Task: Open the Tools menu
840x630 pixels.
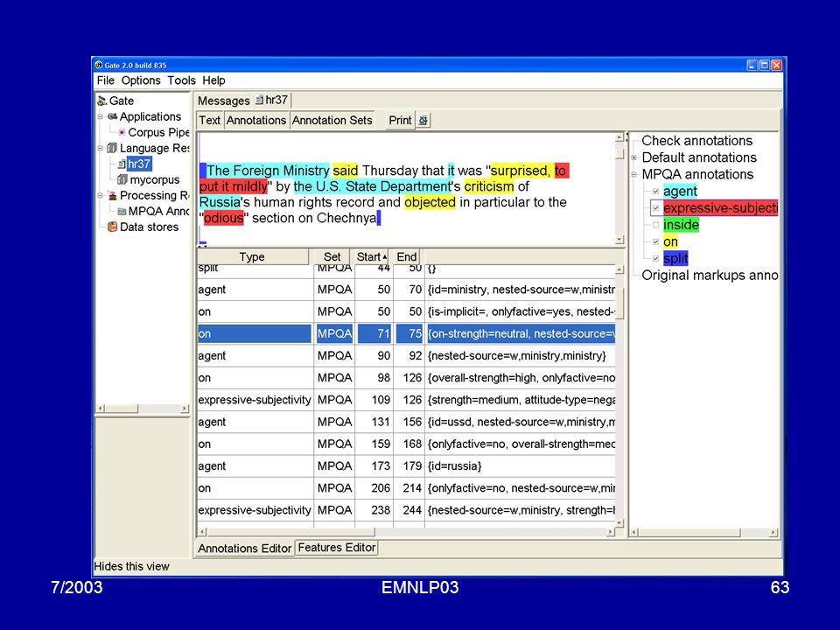Action: (x=182, y=80)
